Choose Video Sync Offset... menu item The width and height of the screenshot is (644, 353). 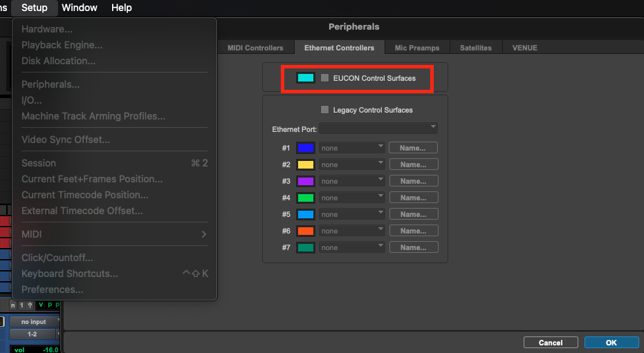[114, 140]
